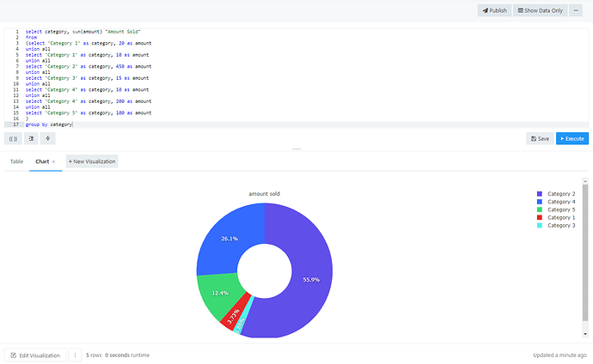Toggle Category 1 legend entry
This screenshot has height=364, width=593.
[556, 217]
